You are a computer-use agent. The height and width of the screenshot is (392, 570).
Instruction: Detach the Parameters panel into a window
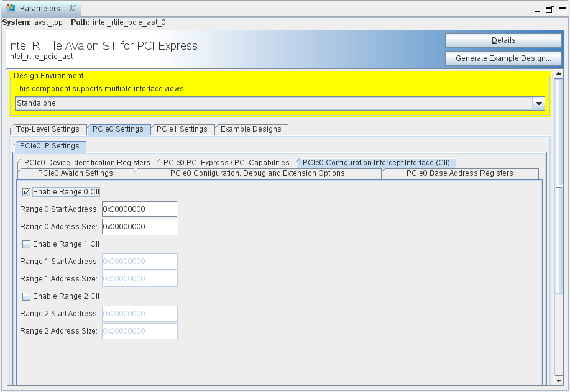click(x=549, y=9)
